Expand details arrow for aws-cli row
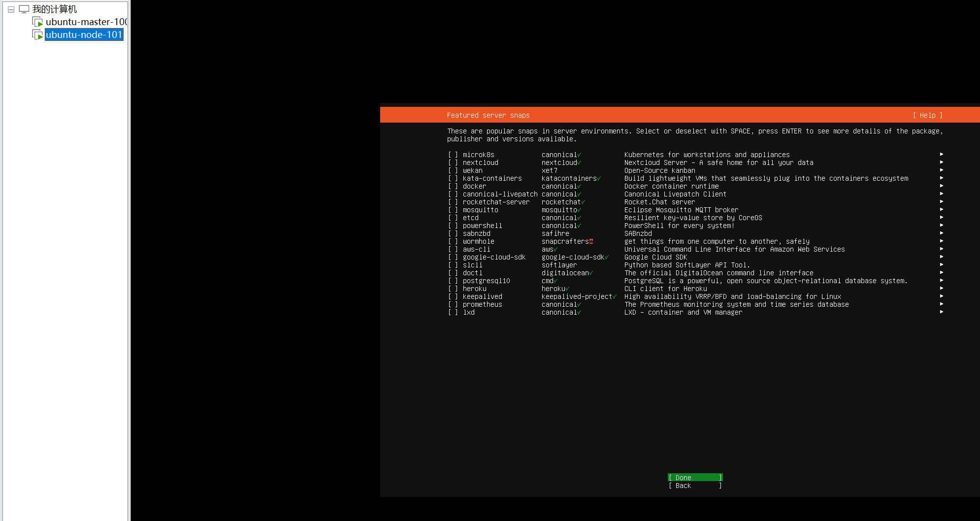The height and width of the screenshot is (521, 980). (x=942, y=249)
